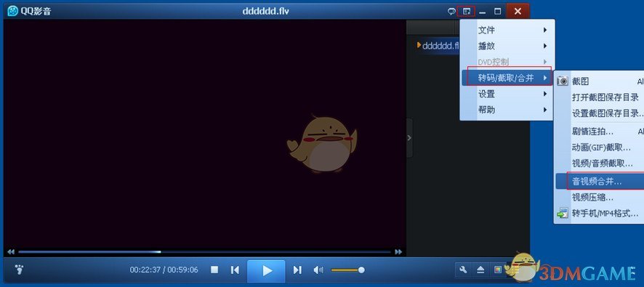The width and height of the screenshot is (644, 287).
Task: Open main menu icon in title bar
Action: click(x=466, y=11)
